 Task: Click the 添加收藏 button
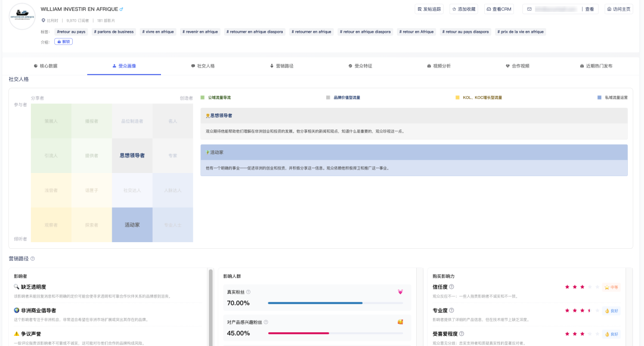tap(463, 9)
